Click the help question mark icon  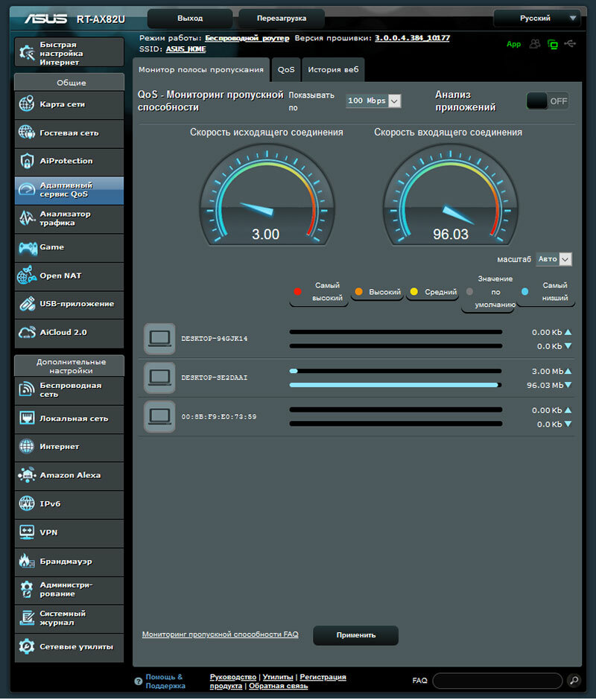[139, 681]
